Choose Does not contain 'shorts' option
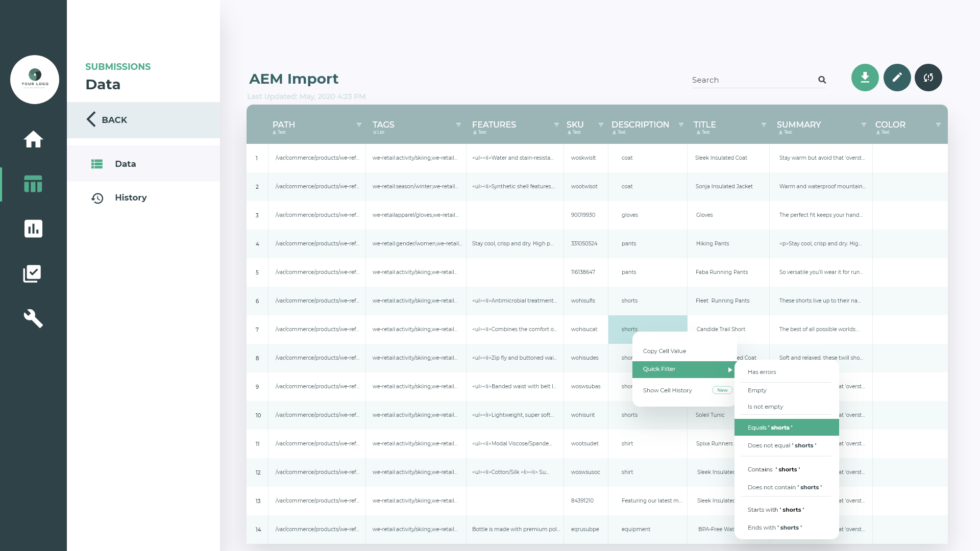The height and width of the screenshot is (551, 980). 785,487
